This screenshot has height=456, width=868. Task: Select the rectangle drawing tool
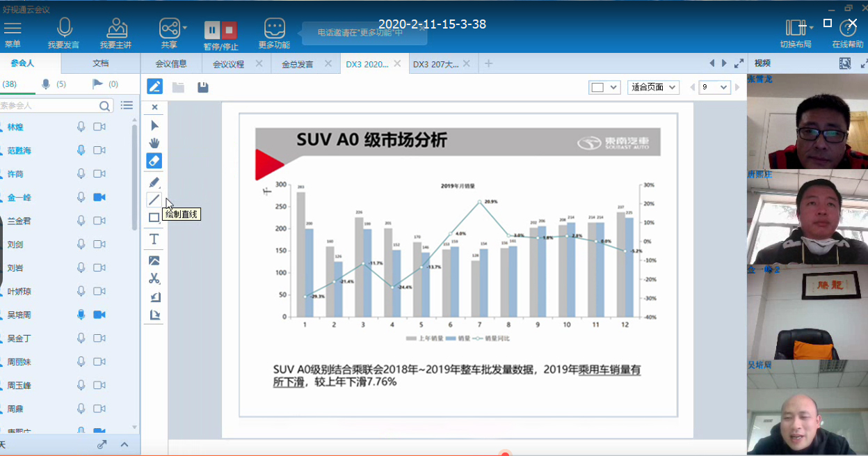(x=154, y=218)
